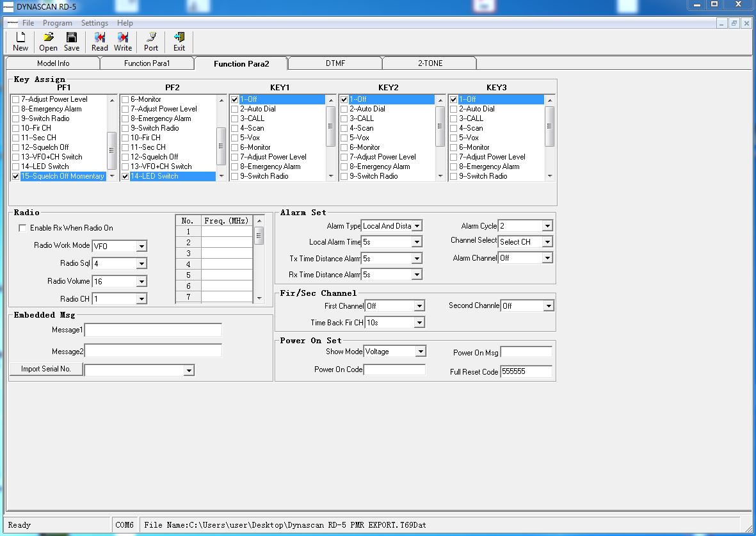The width and height of the screenshot is (756, 536).
Task: Write data to radio using Write icon
Action: pyautogui.click(x=123, y=42)
